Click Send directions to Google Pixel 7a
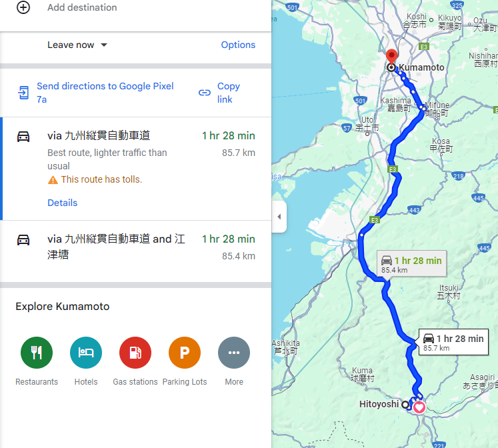The image size is (498, 448). click(x=105, y=93)
